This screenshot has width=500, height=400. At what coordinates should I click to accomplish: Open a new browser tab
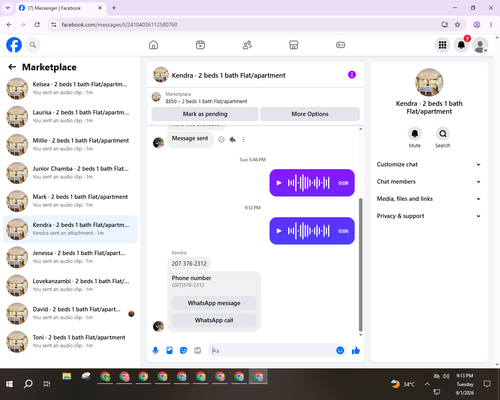[114, 8]
